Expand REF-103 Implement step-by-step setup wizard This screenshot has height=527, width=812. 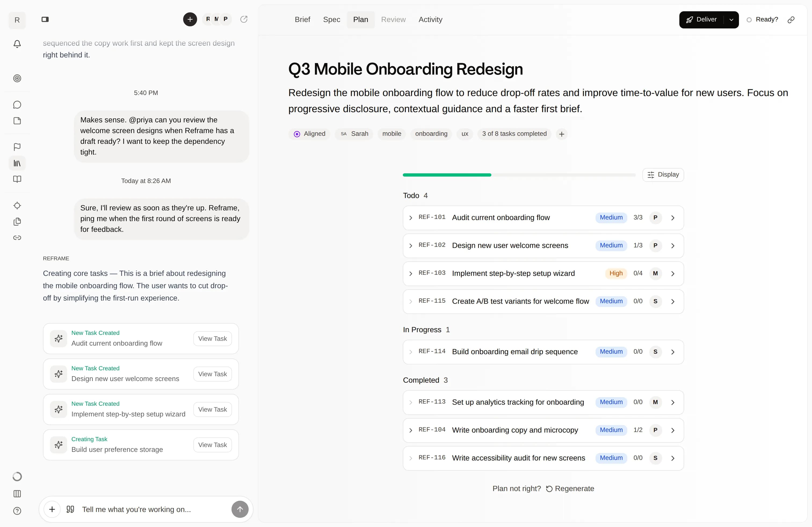411,274
